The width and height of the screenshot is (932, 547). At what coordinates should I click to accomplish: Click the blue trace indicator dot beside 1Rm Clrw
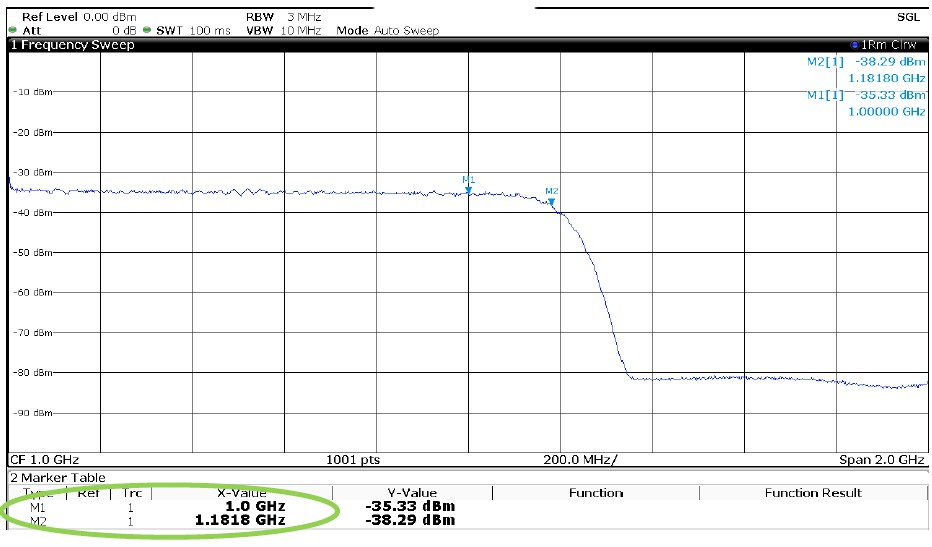click(x=855, y=45)
